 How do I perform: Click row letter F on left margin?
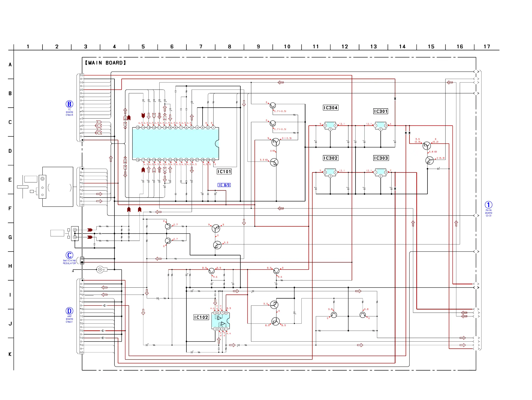10,209
